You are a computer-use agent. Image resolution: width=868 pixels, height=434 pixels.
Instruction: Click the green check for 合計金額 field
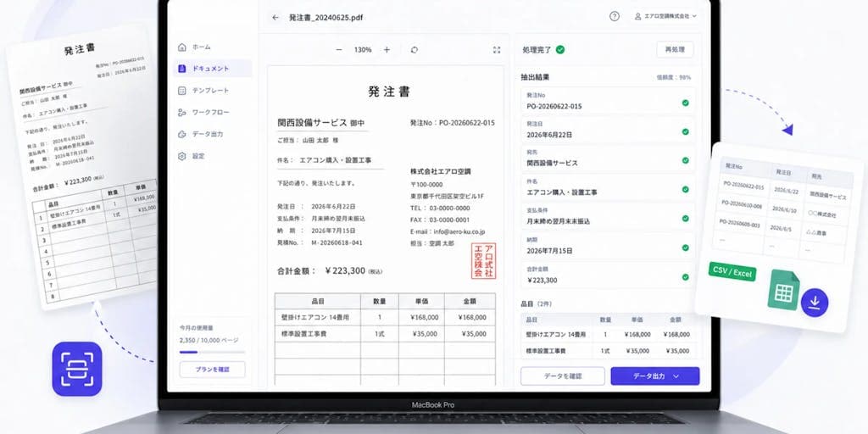tap(685, 277)
